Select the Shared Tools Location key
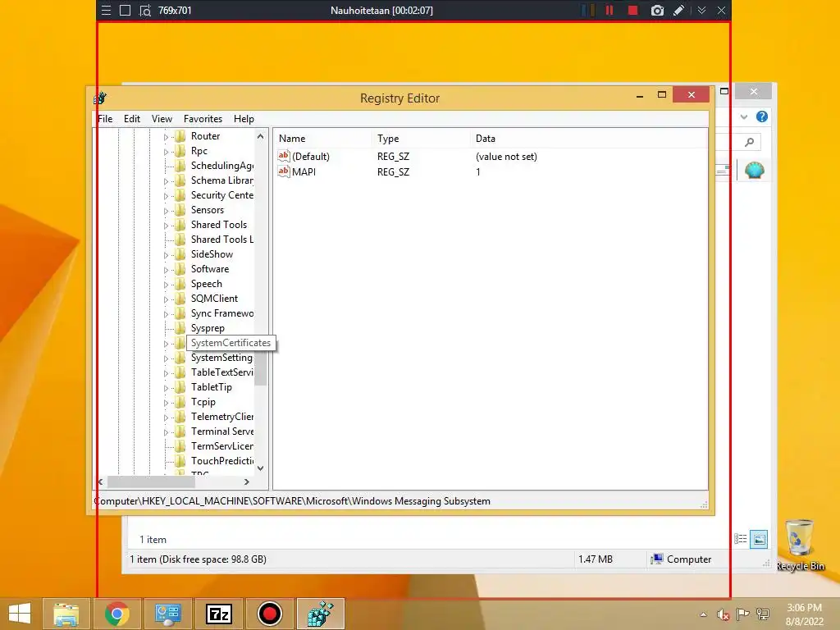 point(221,240)
